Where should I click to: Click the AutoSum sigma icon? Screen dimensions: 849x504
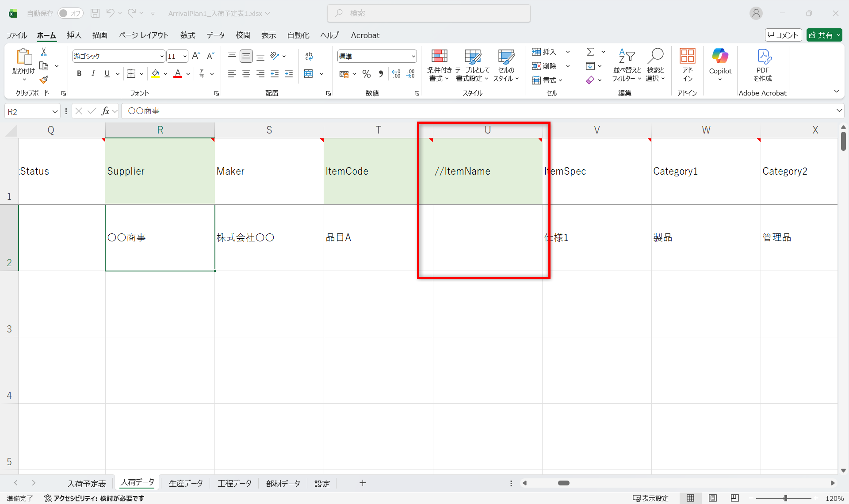(x=590, y=52)
